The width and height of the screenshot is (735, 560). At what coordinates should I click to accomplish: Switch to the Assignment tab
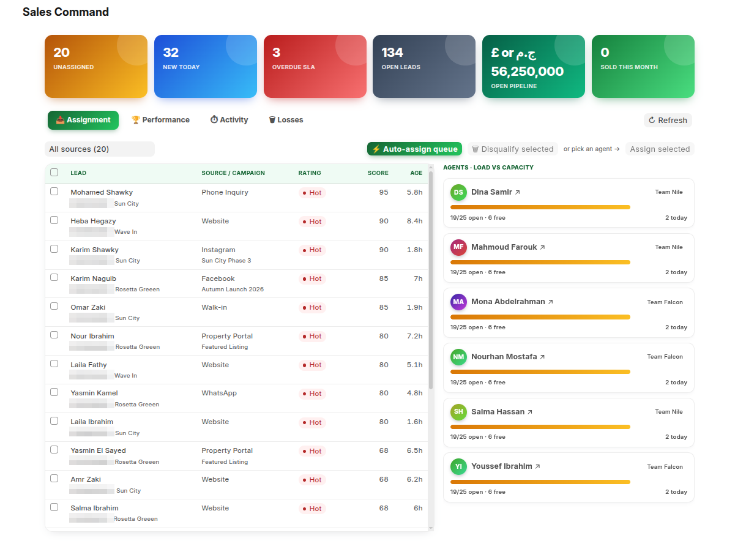tap(83, 120)
